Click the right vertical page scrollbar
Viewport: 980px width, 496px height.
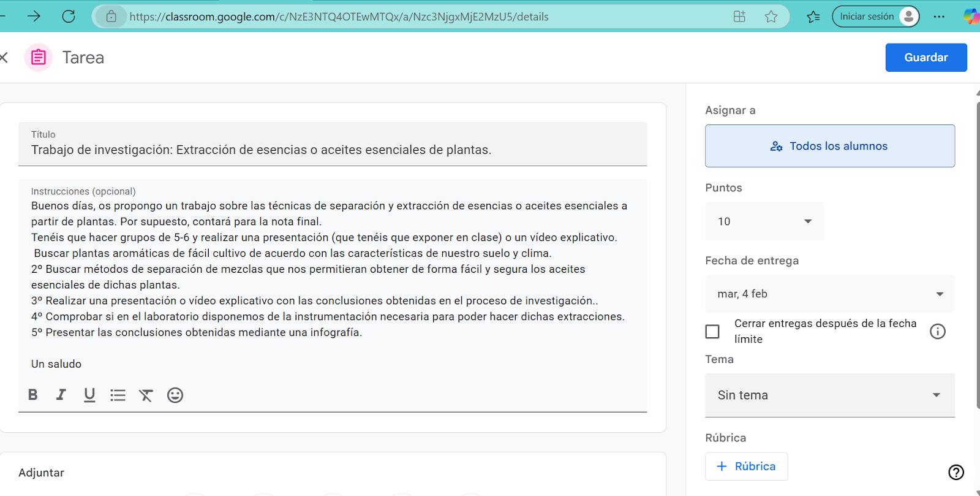pyautogui.click(x=978, y=254)
